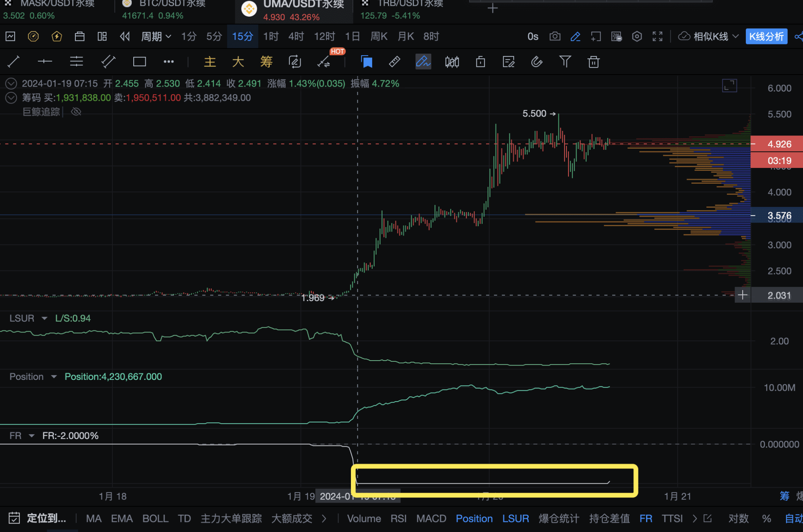Select the 4时 timeframe

coord(296,36)
